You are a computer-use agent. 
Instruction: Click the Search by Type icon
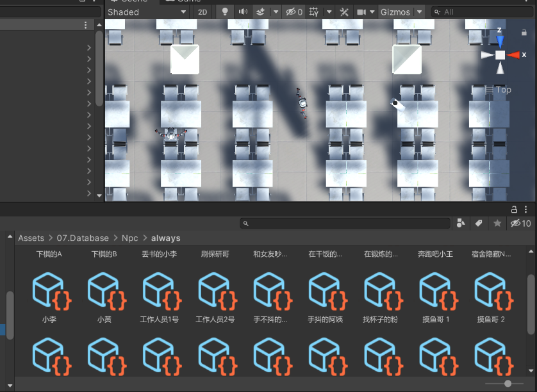[461, 223]
